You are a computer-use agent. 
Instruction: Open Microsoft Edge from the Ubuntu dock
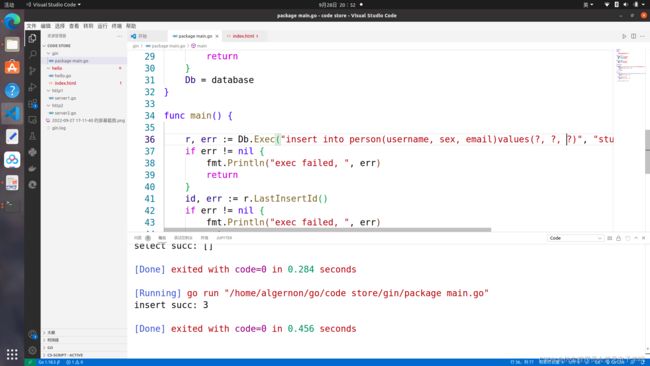point(12,21)
